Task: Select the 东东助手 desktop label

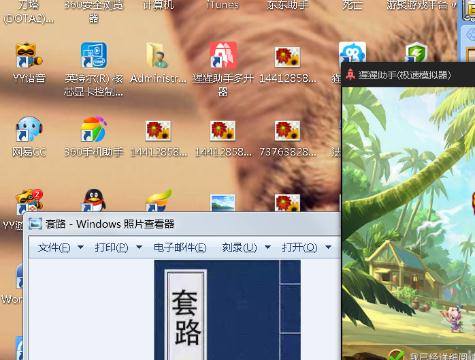Action: (x=287, y=4)
